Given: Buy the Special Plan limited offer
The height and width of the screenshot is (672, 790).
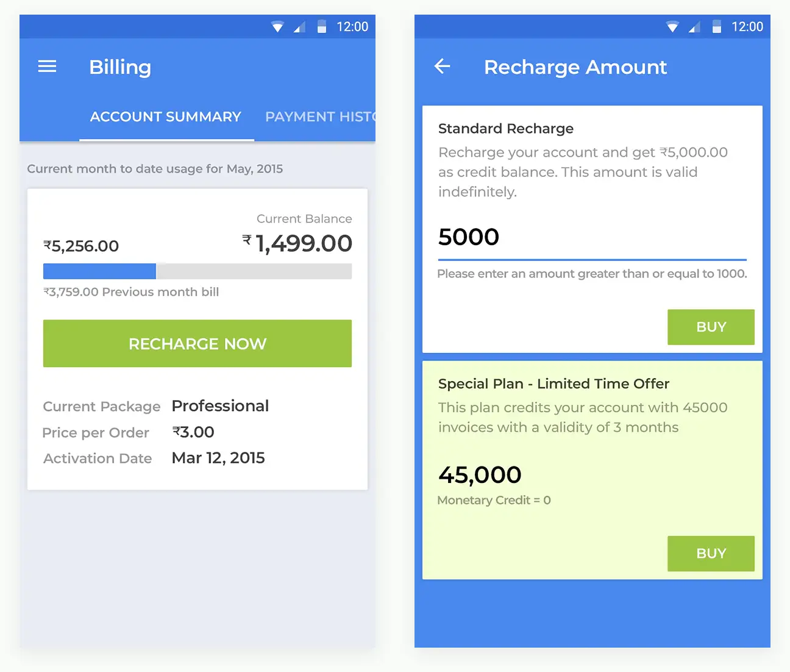Looking at the screenshot, I should (711, 554).
